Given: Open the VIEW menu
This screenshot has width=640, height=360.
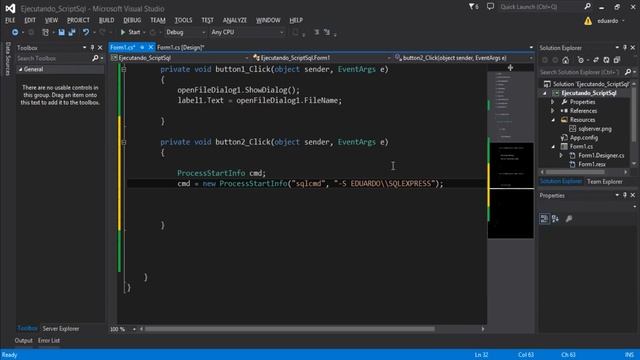Looking at the screenshot, I should [51, 20].
